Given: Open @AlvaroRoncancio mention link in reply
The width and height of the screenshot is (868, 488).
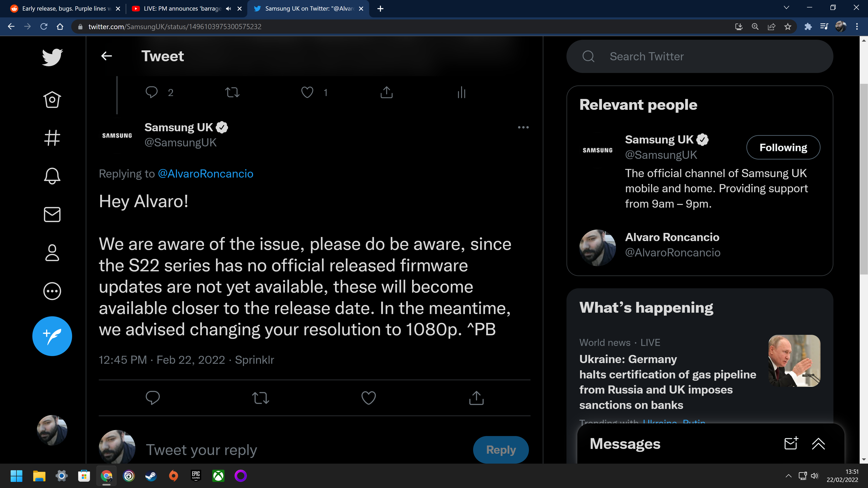Looking at the screenshot, I should (205, 174).
